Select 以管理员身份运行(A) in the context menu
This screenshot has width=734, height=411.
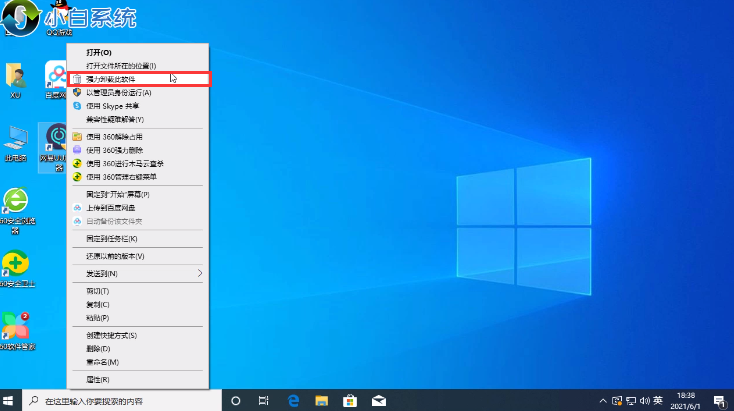126,92
